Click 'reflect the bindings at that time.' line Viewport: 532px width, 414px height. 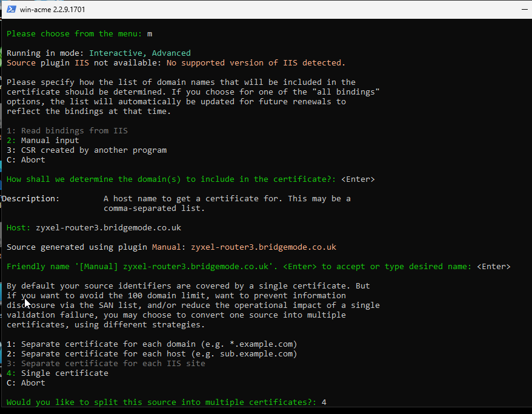(x=89, y=112)
